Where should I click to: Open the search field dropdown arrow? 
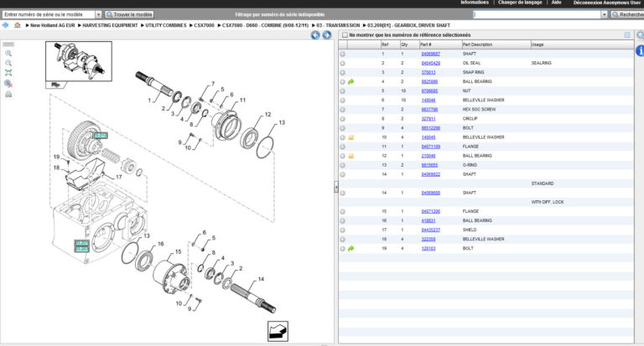[x=604, y=14]
